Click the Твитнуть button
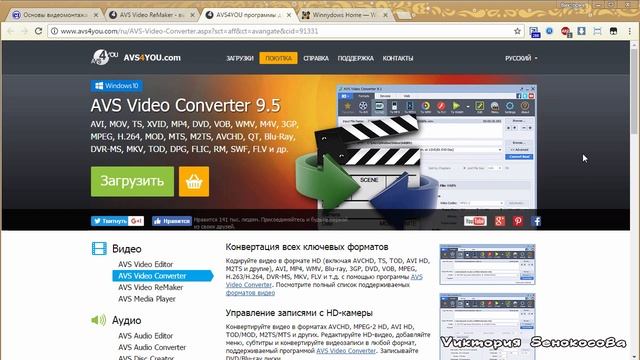Image resolution: width=640 pixels, height=360 pixels. [109, 221]
